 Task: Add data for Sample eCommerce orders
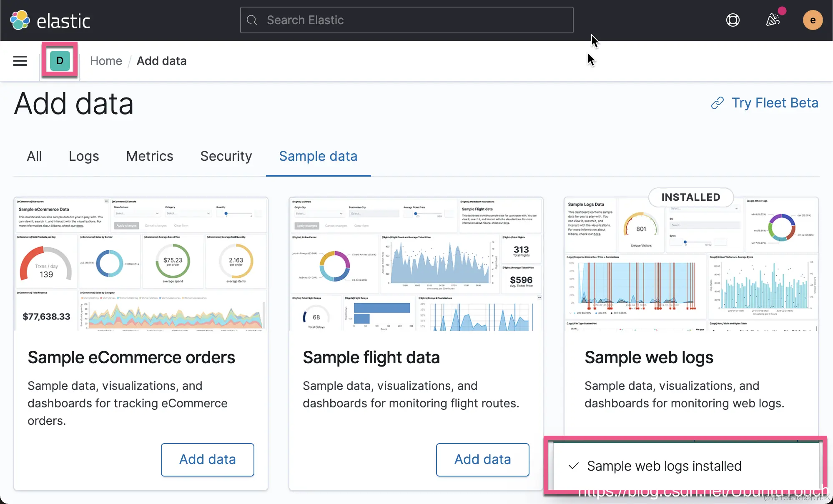207,459
